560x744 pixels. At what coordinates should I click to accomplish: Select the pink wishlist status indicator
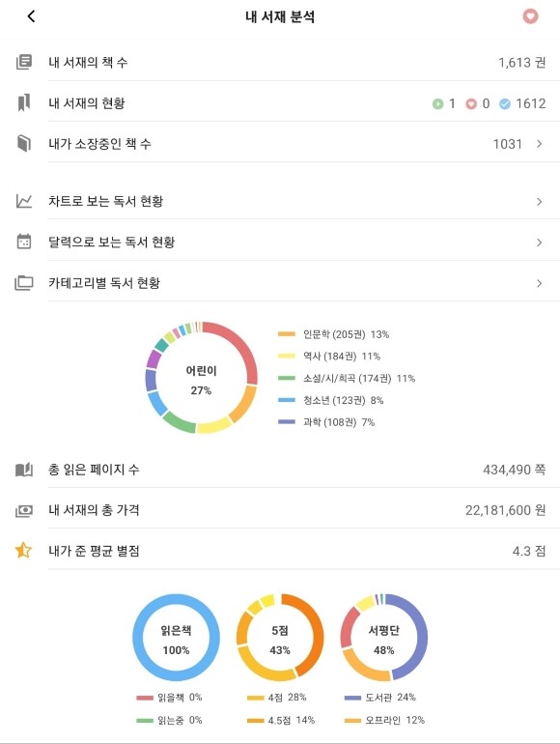471,103
